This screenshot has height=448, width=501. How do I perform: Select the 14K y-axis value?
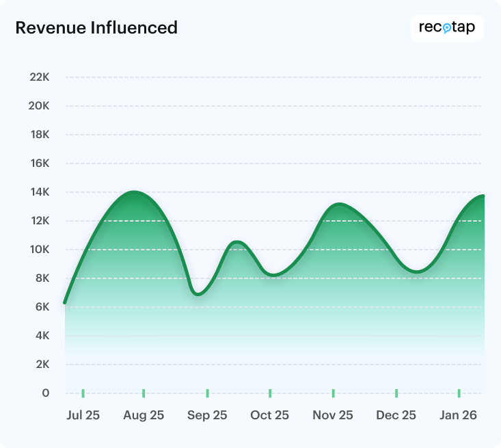click(40, 192)
